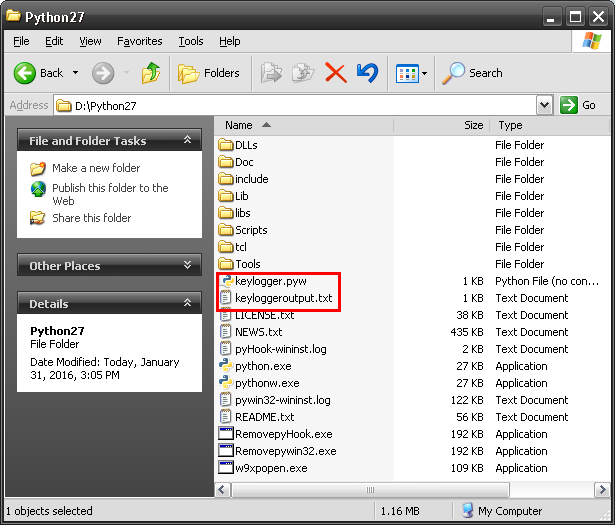Click Share this folder link
The image size is (615, 525).
coord(92,218)
